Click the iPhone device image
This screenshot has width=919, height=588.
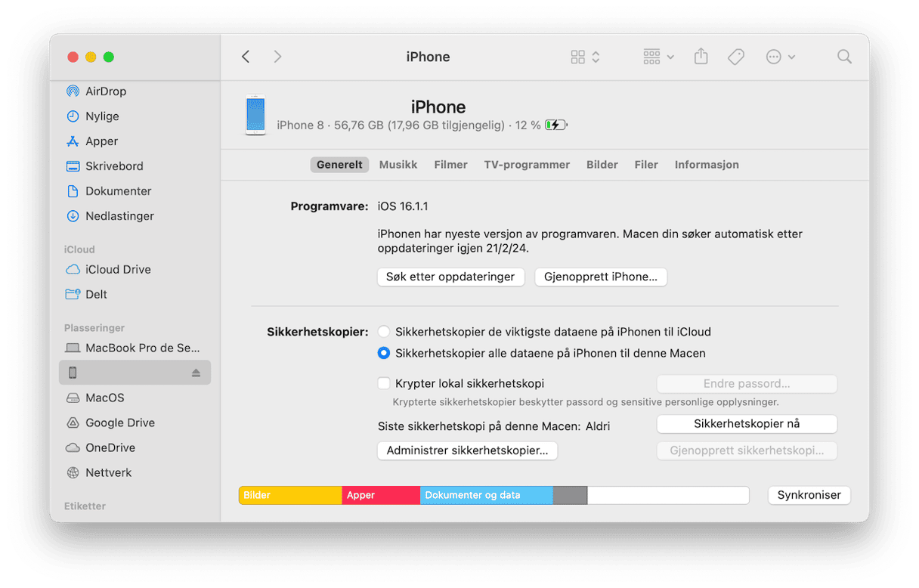pos(255,115)
